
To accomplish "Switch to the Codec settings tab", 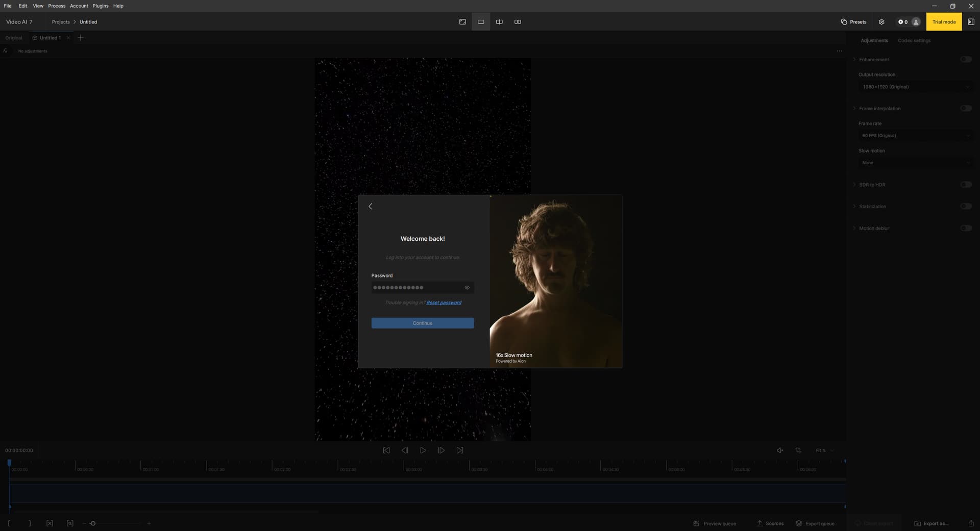I will click(x=914, y=41).
